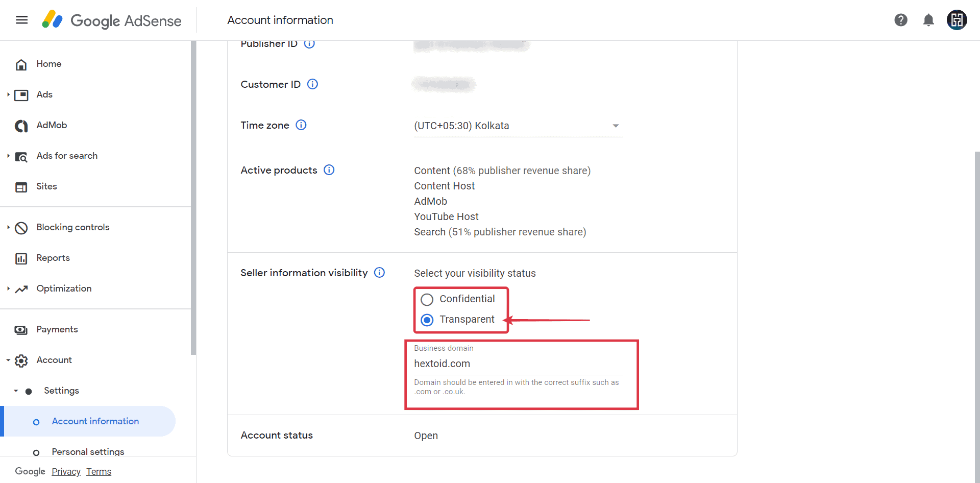Open the main hamburger menu
The height and width of the screenshot is (483, 980).
point(21,20)
